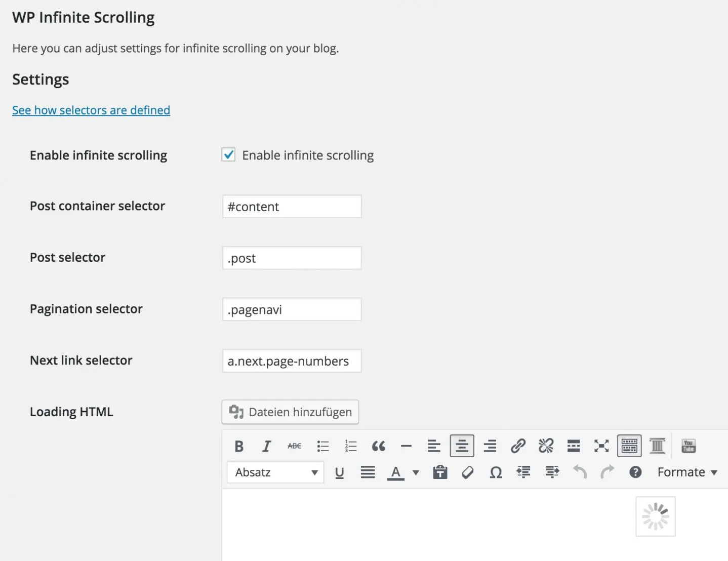Open 'See how selectors are defined' link
Viewport: 728px width, 561px height.
pos(91,110)
